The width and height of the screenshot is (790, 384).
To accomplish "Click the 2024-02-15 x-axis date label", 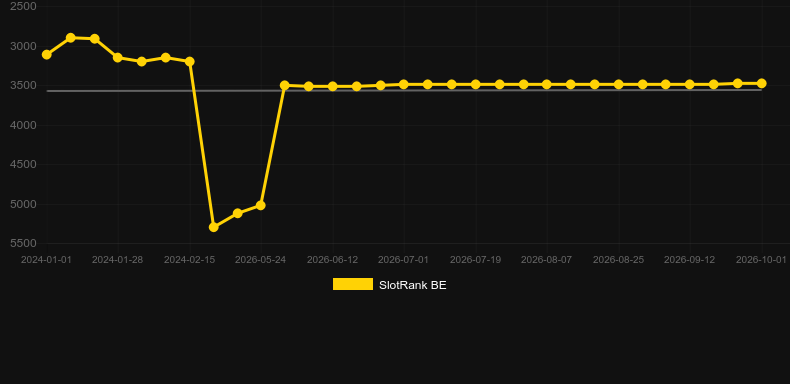I will pos(189,260).
